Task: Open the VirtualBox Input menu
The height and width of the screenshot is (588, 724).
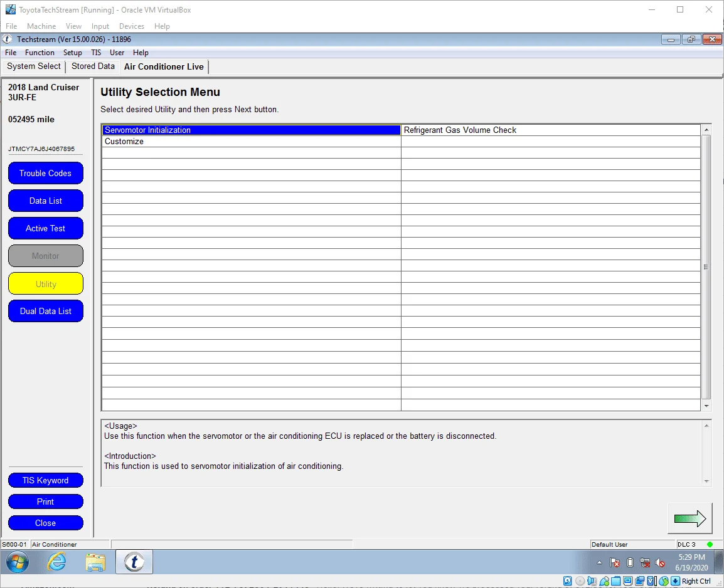Action: pos(100,26)
